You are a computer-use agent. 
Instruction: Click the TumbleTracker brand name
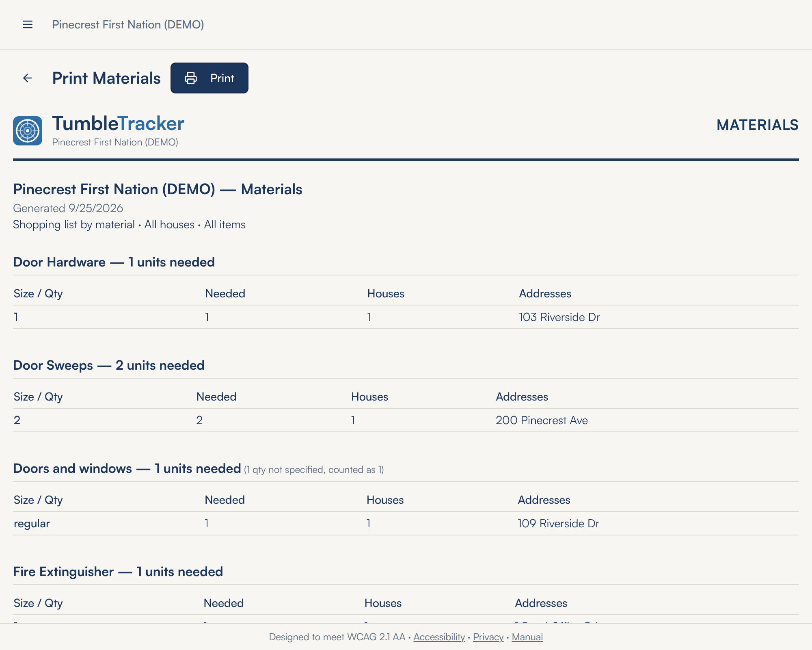click(118, 123)
